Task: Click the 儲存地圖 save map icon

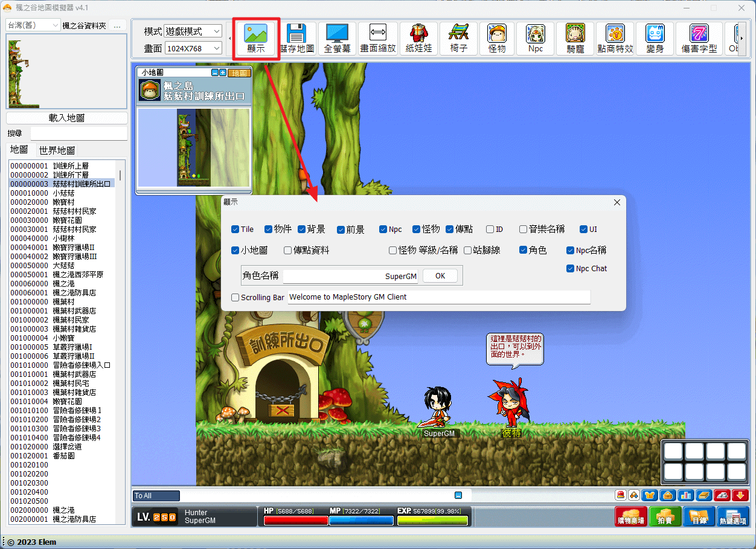Action: (x=297, y=39)
